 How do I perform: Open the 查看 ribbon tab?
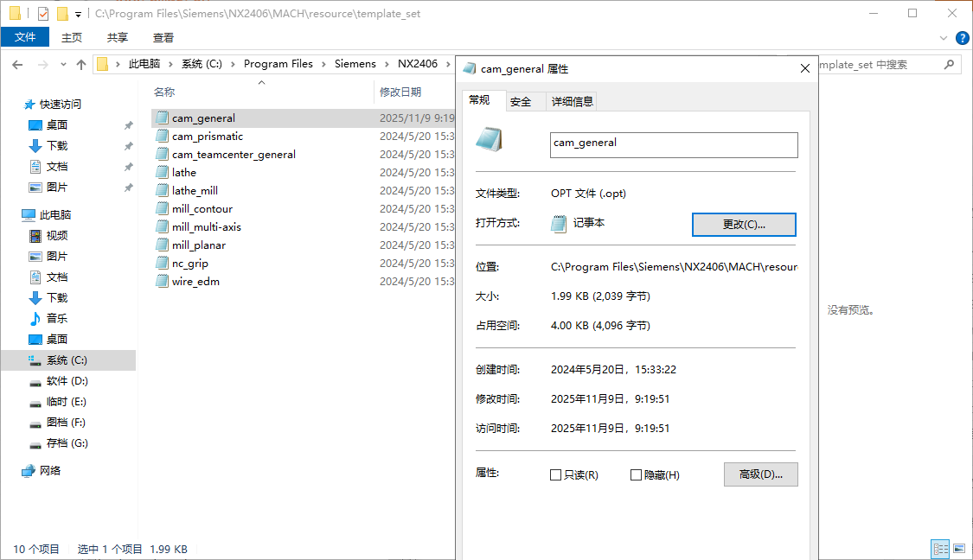tap(163, 37)
